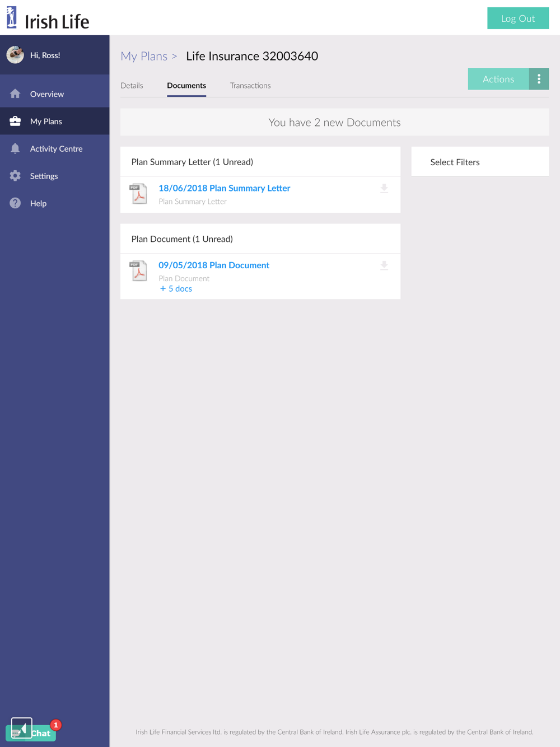560x747 pixels.
Task: Download the 09/05/2018 Plan Document
Action: (x=384, y=265)
